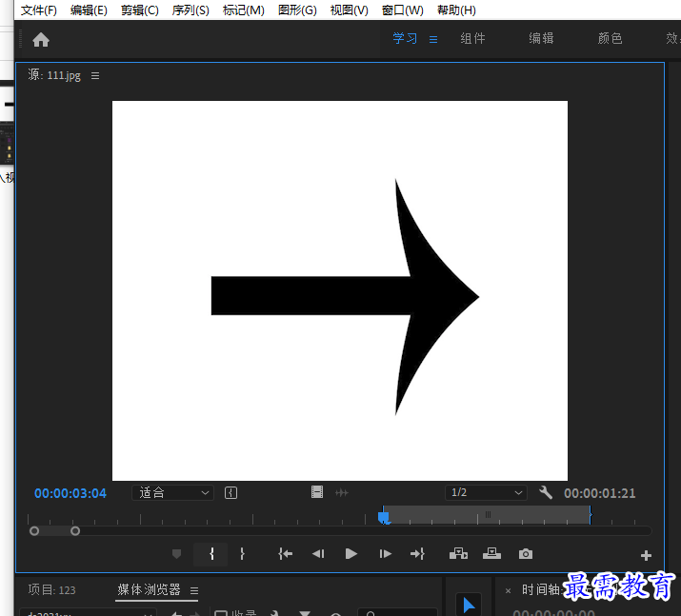Image resolution: width=681 pixels, height=616 pixels.
Task: Switch to the 颜色 workspace
Action: [610, 38]
